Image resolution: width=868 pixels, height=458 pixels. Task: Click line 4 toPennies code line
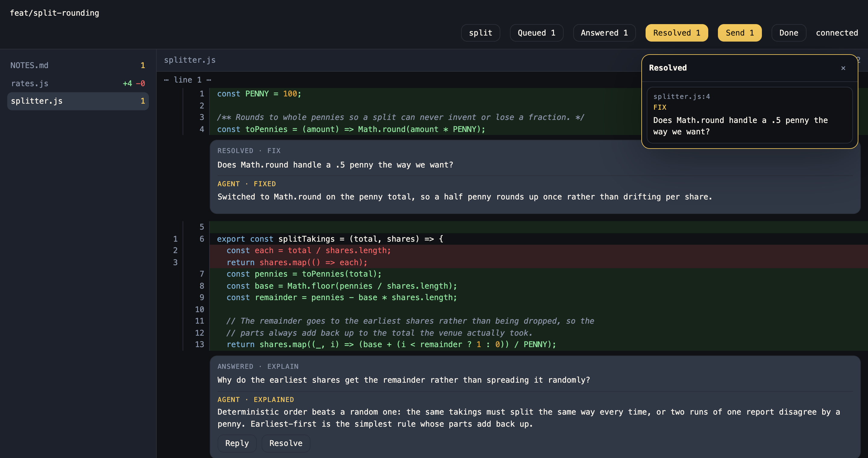pos(351,129)
